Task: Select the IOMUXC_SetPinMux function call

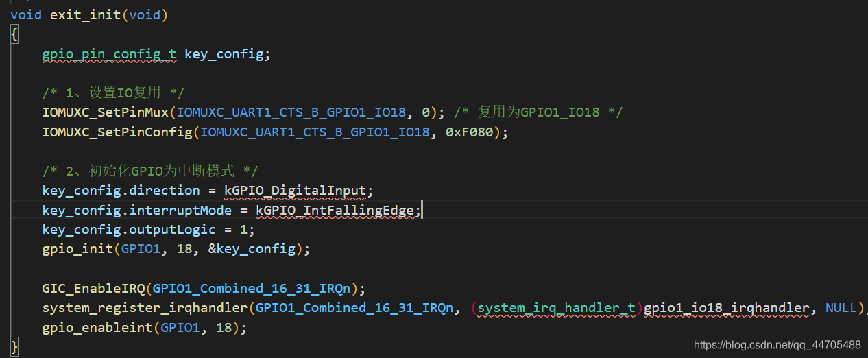Action: (x=106, y=112)
